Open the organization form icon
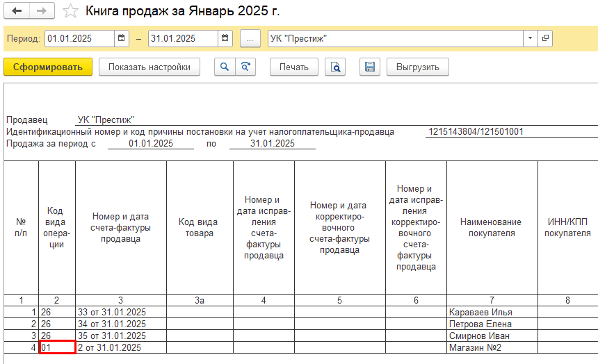Viewport: 598px width, 364px height. (x=545, y=39)
